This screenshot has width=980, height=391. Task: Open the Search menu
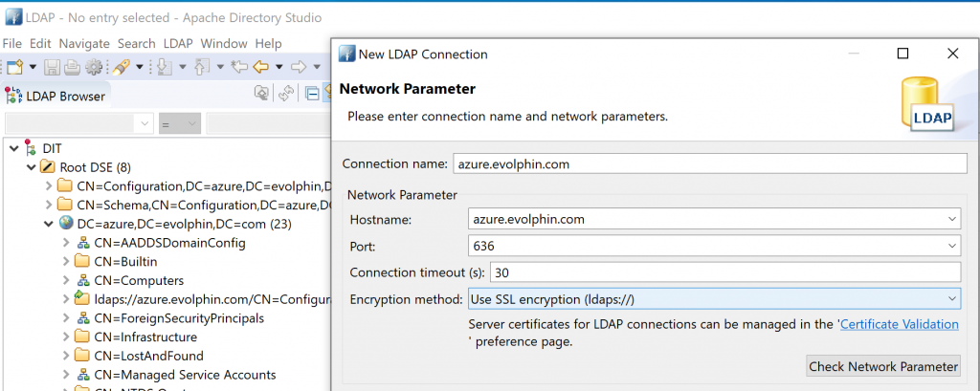pos(136,43)
